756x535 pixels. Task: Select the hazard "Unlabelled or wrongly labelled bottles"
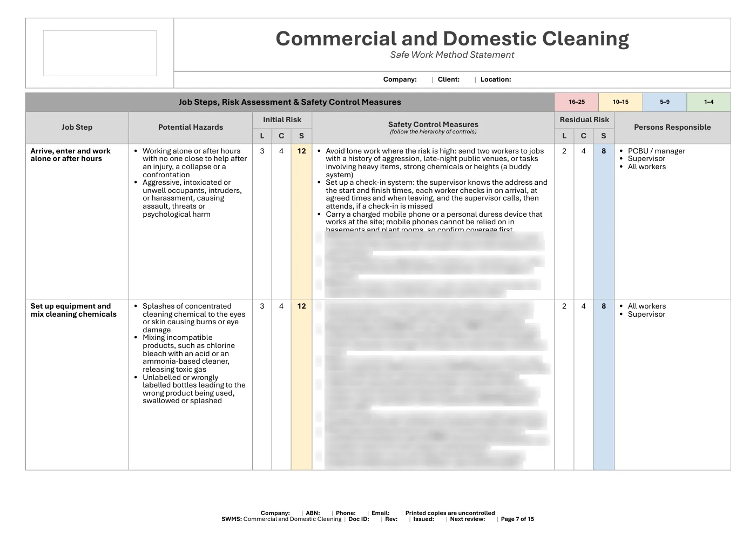(194, 389)
